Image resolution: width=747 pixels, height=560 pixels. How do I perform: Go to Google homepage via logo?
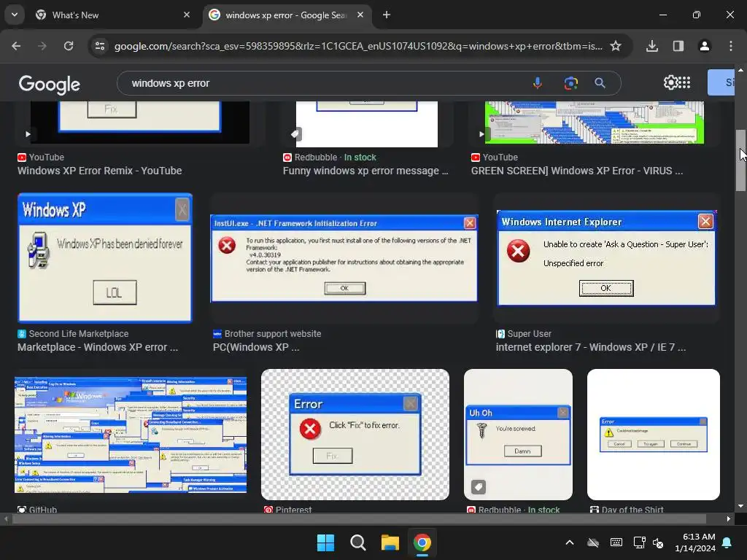tap(50, 85)
